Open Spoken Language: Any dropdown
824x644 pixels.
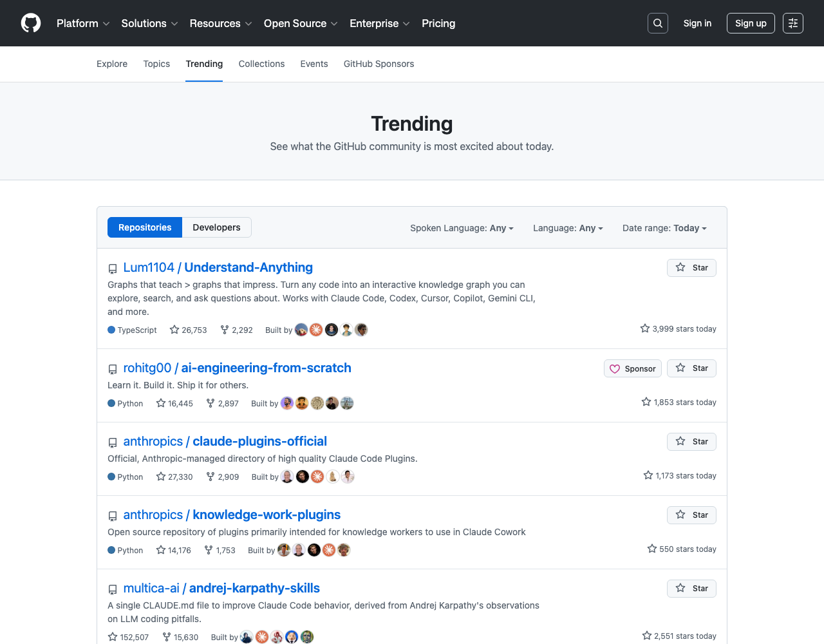(x=462, y=228)
